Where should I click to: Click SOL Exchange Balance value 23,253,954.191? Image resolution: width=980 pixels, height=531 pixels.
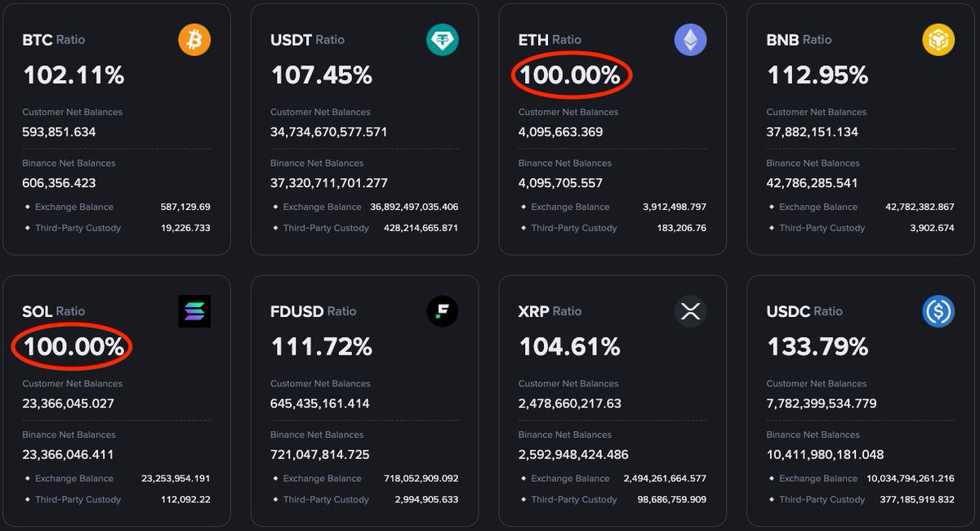176,479
